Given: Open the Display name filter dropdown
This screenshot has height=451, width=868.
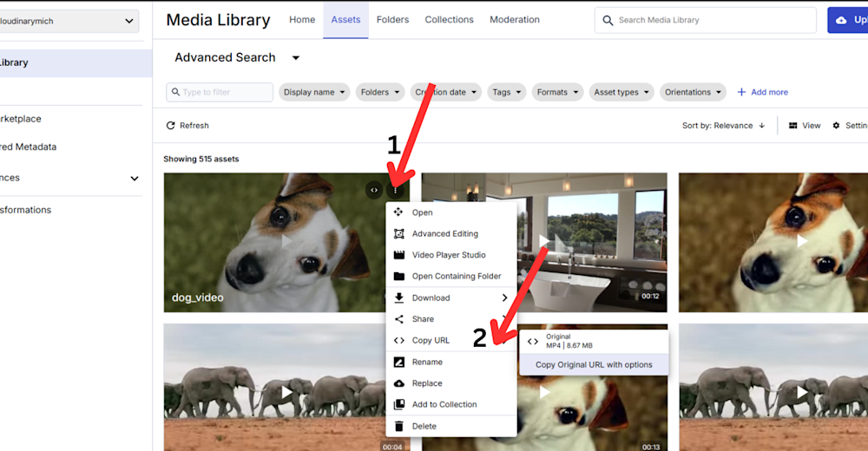Looking at the screenshot, I should (314, 92).
